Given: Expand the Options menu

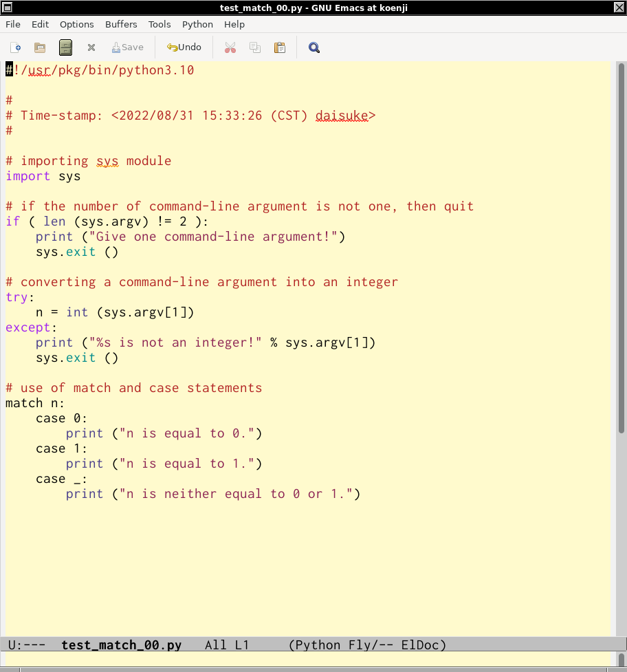Looking at the screenshot, I should 77,24.
